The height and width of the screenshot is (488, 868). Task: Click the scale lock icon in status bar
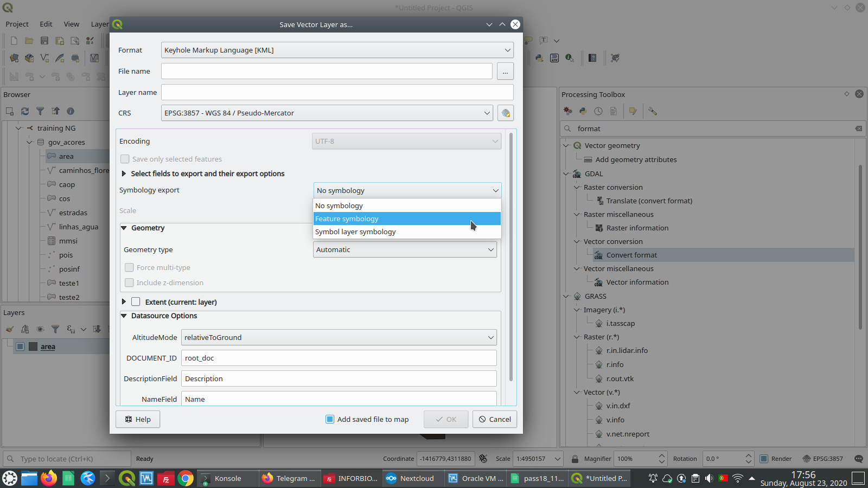tap(575, 459)
